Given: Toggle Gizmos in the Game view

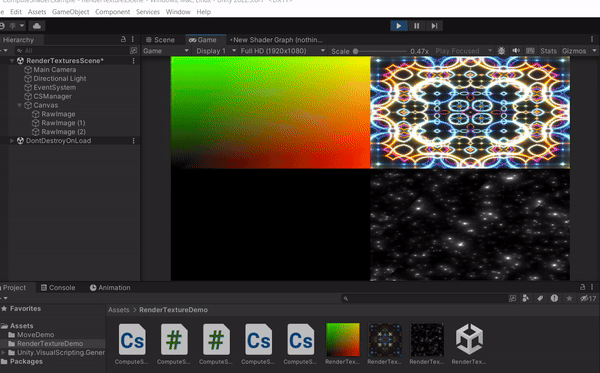Looking at the screenshot, I should 574,51.
